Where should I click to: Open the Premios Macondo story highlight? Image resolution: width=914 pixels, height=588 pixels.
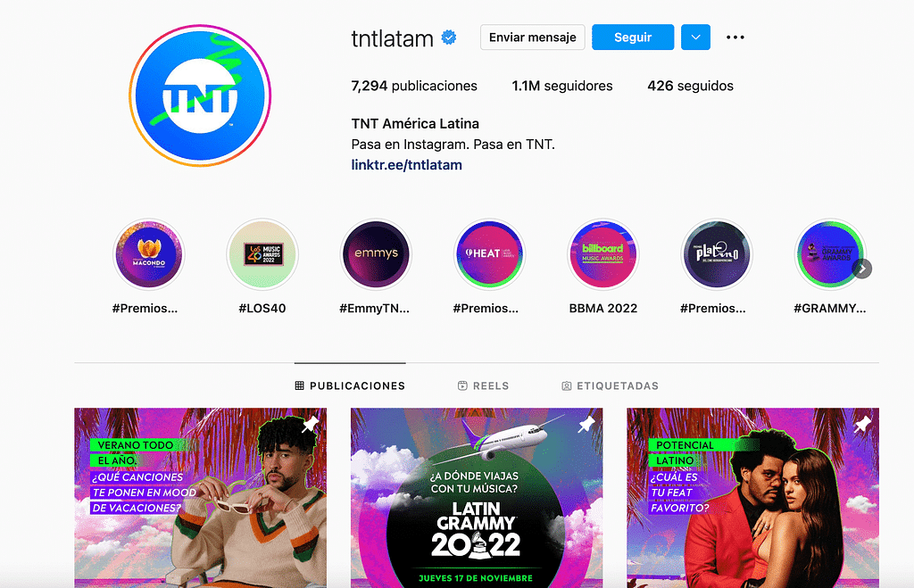[149, 254]
